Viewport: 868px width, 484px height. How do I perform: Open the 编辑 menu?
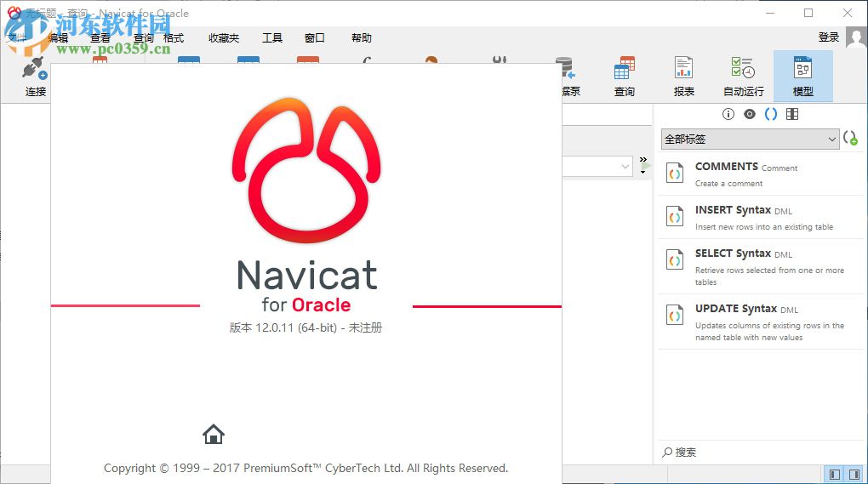tap(58, 37)
